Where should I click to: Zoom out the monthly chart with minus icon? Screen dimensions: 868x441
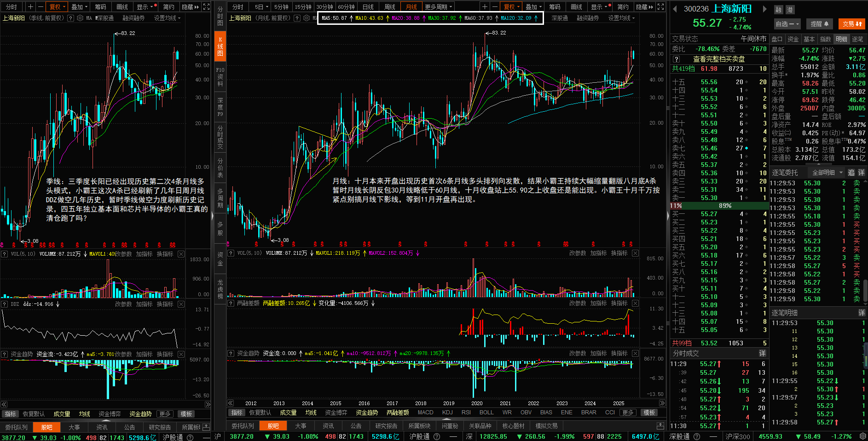pyautogui.click(x=495, y=7)
